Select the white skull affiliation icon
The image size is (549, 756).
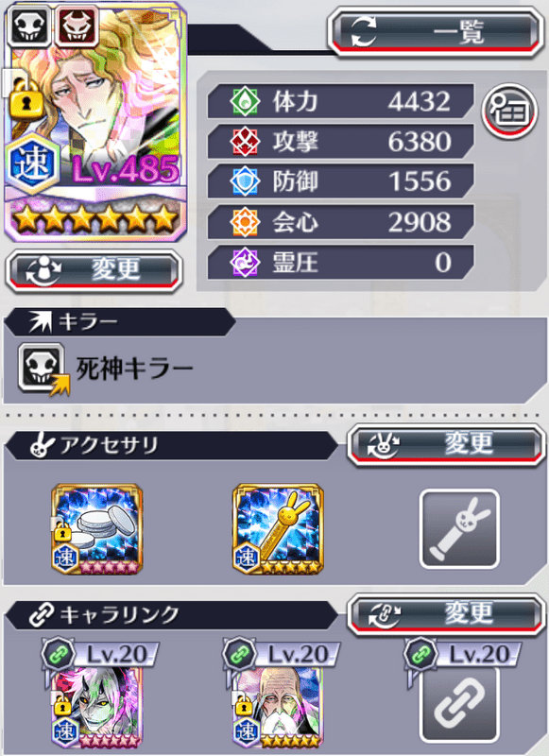(x=29, y=26)
